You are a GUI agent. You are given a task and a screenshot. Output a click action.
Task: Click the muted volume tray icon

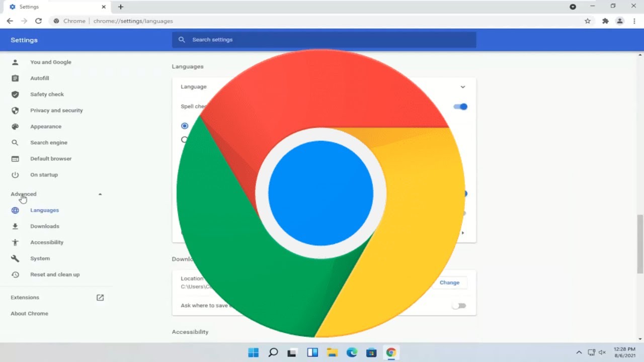click(x=602, y=352)
